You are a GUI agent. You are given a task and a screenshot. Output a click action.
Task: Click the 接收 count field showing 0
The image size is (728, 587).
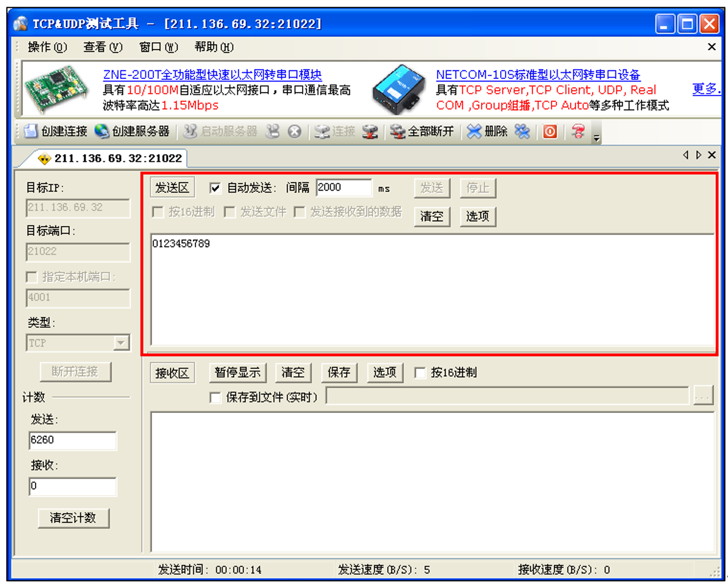click(72, 487)
